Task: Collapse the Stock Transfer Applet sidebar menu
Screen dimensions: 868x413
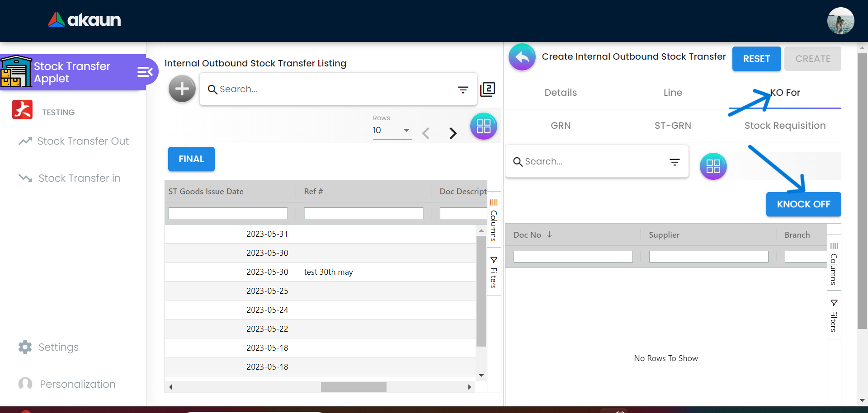Action: (145, 72)
